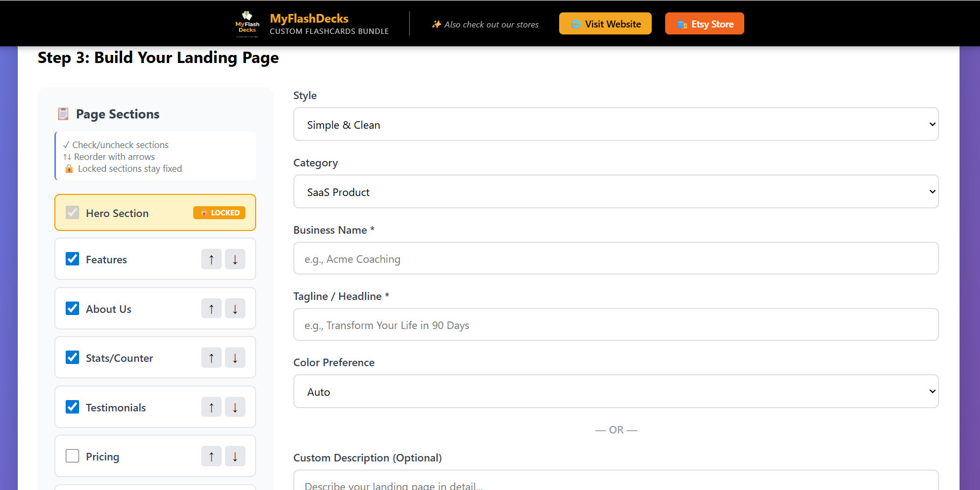Move About Us section down
The image size is (980, 490).
pyautogui.click(x=235, y=309)
